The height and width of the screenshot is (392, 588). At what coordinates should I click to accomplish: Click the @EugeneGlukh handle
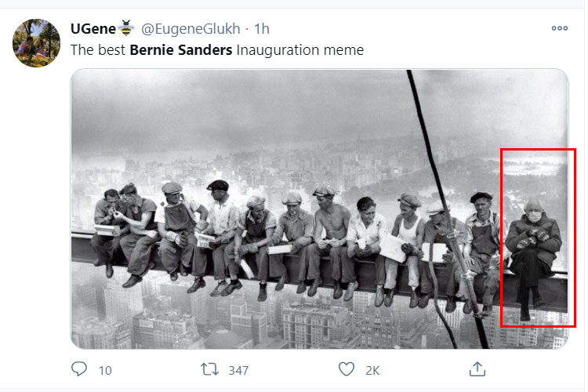point(191,29)
